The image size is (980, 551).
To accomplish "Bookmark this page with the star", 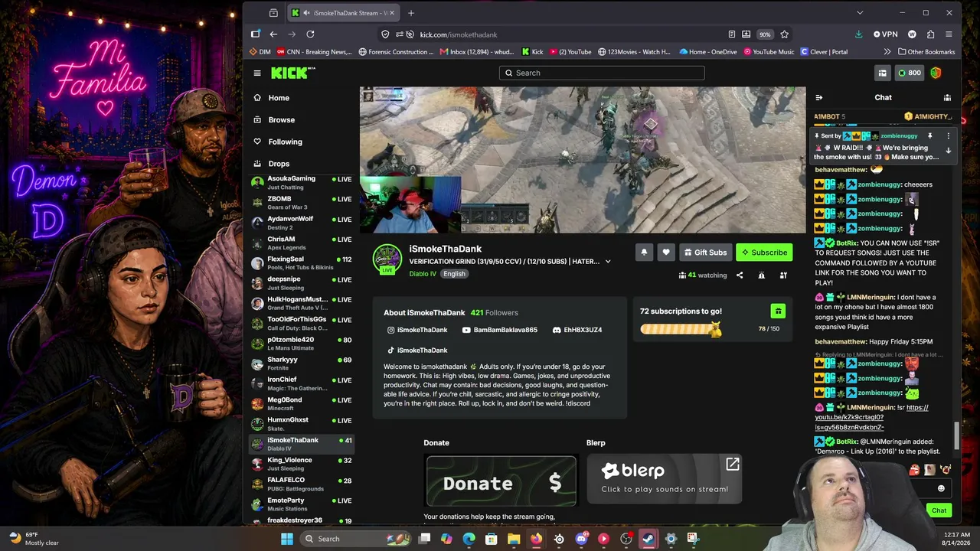I will 784,34.
